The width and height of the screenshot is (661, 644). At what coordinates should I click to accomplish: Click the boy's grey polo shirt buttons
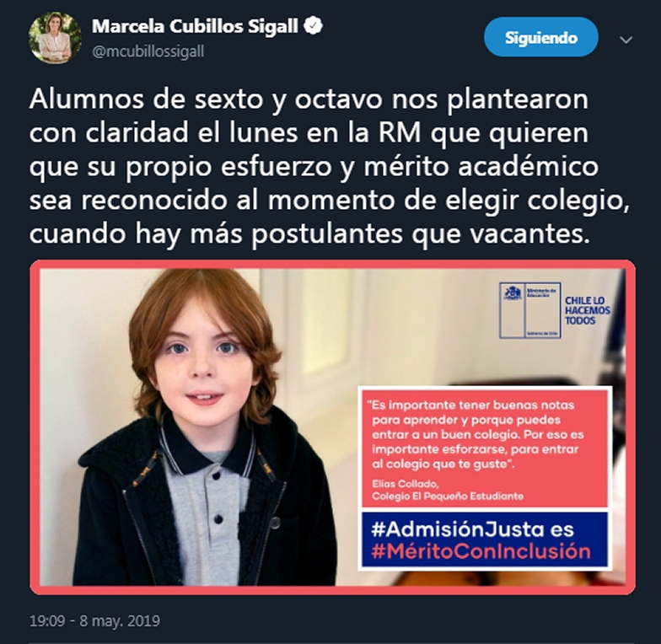coord(218,497)
